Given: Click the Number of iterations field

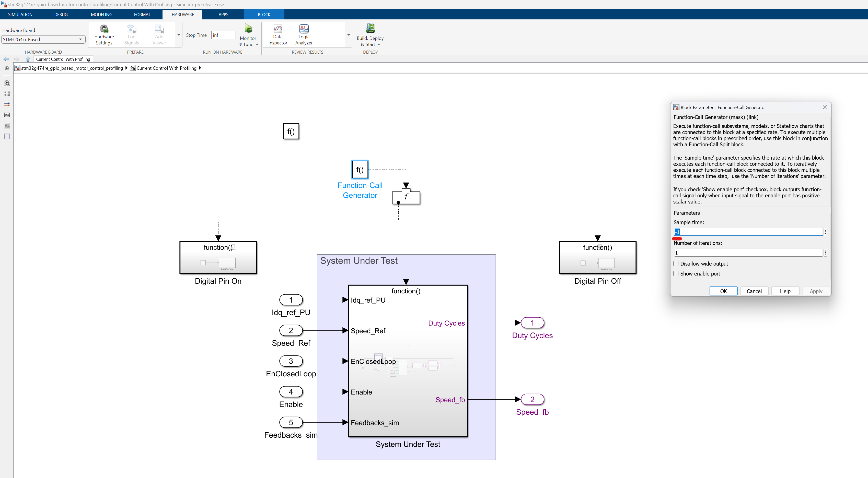Looking at the screenshot, I should click(x=748, y=253).
